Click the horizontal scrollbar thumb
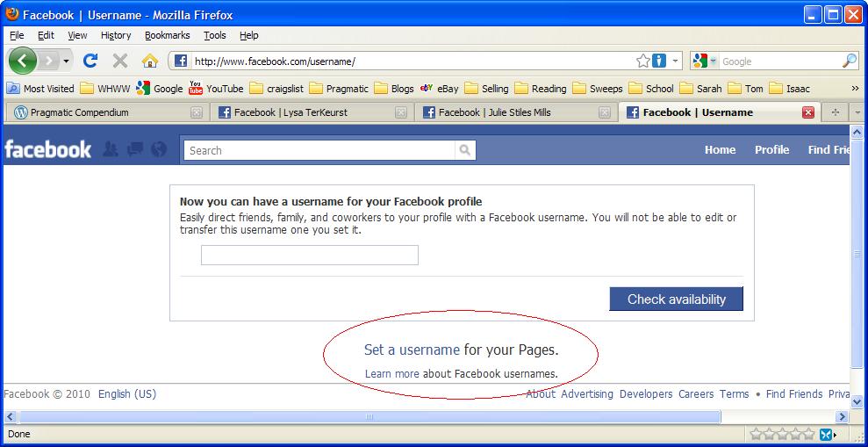This screenshot has height=447, width=868. coord(369,416)
